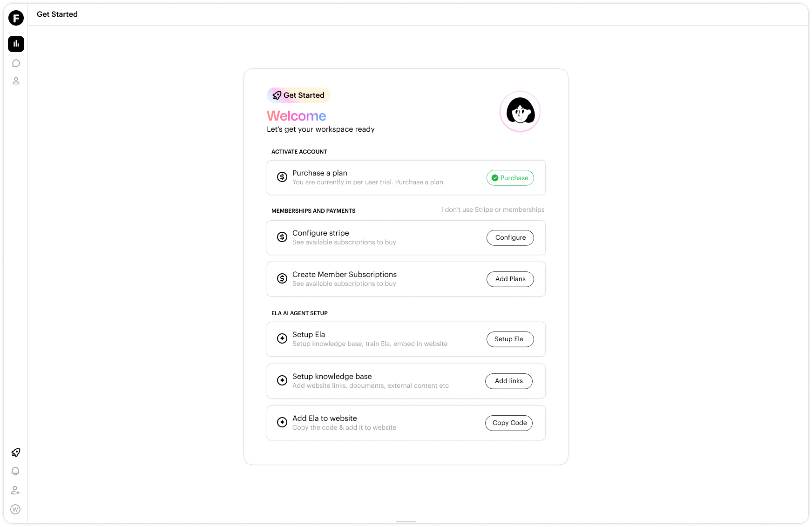Click the F logo at top left
The image size is (812, 527).
pyautogui.click(x=16, y=18)
